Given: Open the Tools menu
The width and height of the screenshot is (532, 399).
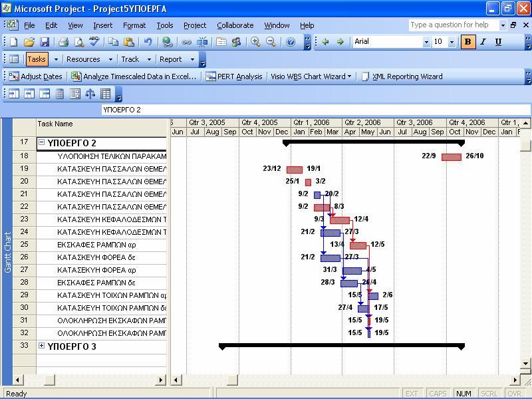Looking at the screenshot, I should click(x=165, y=25).
